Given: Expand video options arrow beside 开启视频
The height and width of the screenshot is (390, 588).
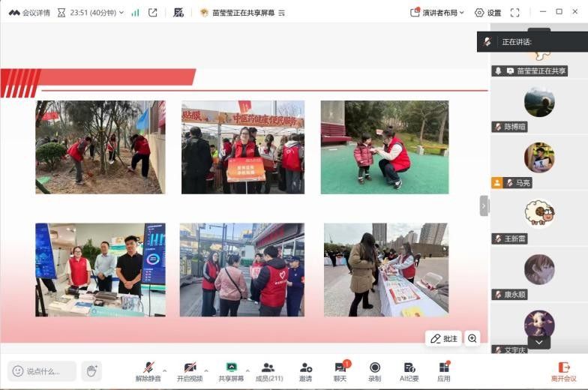Looking at the screenshot, I should (207, 367).
